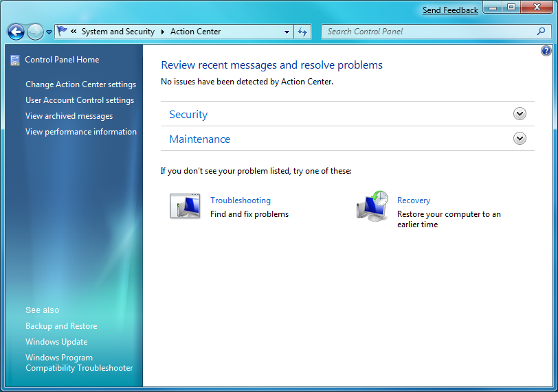The width and height of the screenshot is (558, 392).
Task: Click the Control Panel Home icon
Action: point(15,60)
